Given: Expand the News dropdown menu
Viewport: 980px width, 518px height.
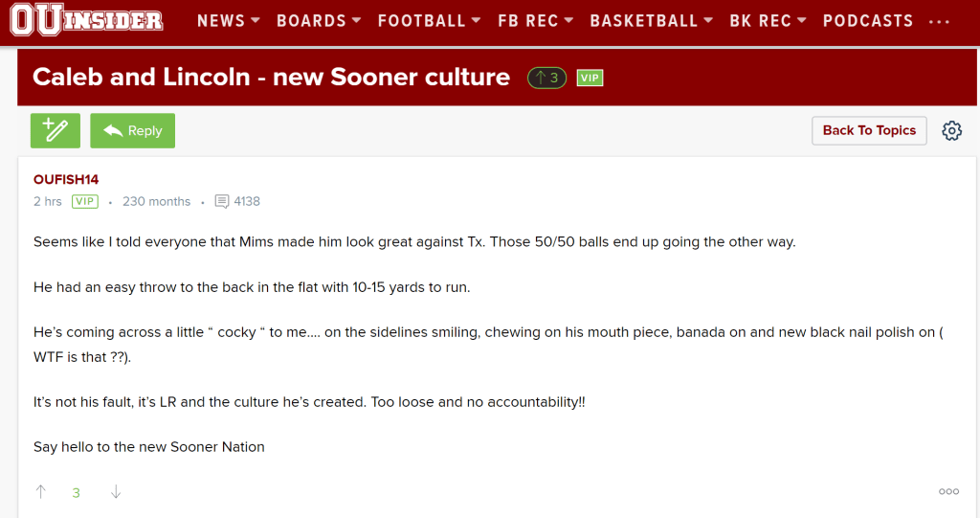Looking at the screenshot, I should click(x=229, y=21).
